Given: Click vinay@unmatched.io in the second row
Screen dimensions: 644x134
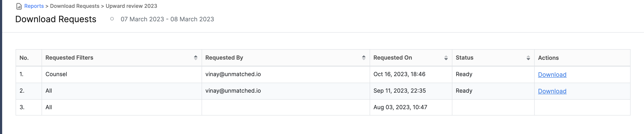Looking at the screenshot, I should 233,91.
